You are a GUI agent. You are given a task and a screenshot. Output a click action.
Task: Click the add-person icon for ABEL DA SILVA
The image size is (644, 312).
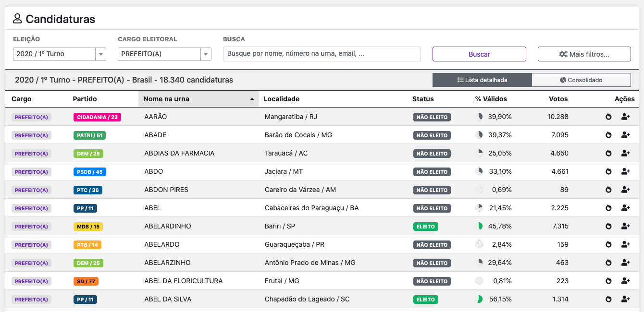625,299
